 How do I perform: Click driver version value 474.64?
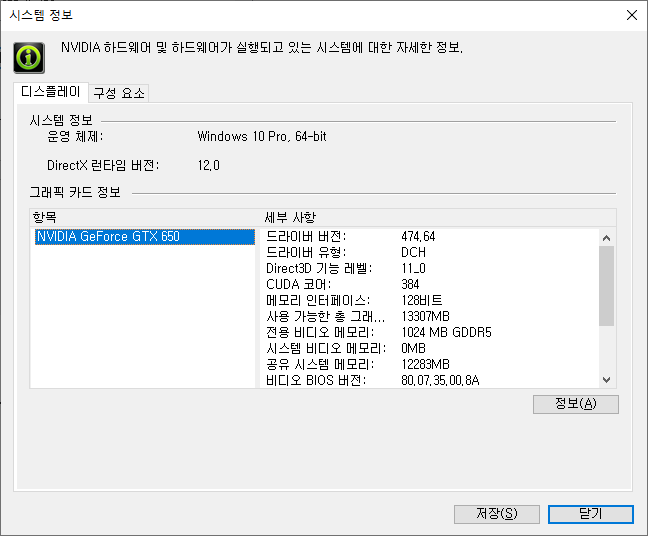[418, 236]
